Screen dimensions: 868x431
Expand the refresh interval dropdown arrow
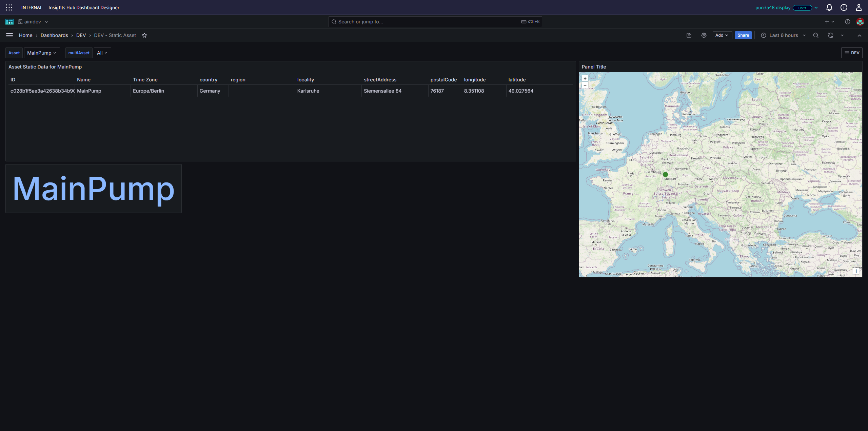(842, 35)
